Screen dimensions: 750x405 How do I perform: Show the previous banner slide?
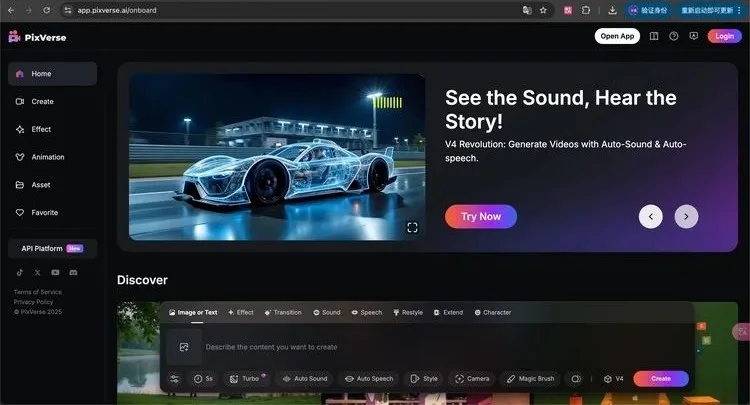coord(651,217)
